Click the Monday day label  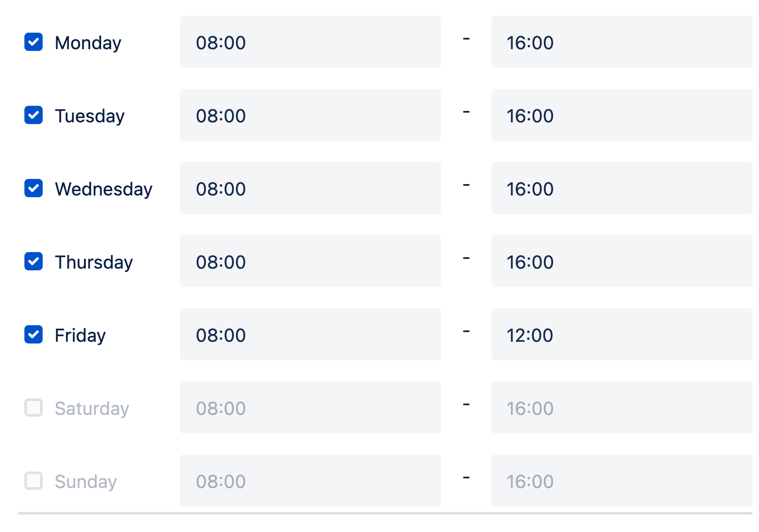pyautogui.click(x=88, y=43)
